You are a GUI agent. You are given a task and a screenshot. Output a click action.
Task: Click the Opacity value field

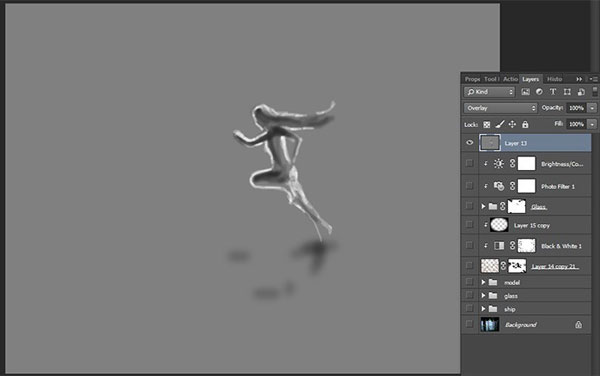click(x=577, y=108)
